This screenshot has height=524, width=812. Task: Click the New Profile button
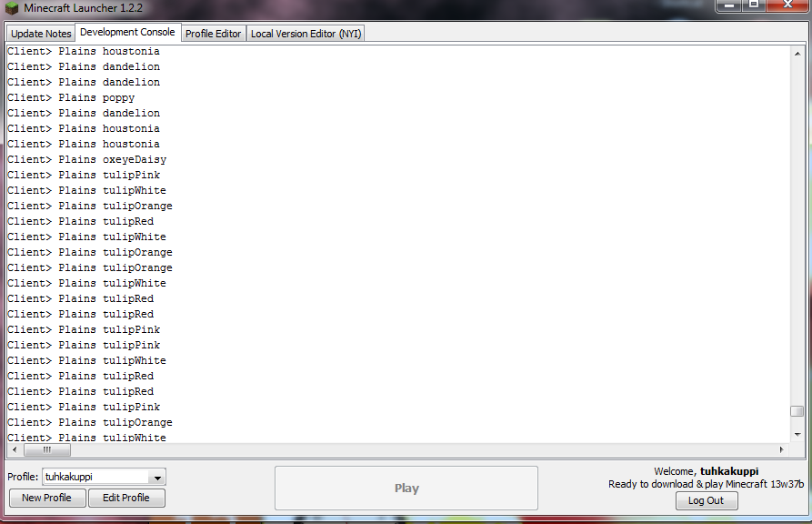[47, 499]
